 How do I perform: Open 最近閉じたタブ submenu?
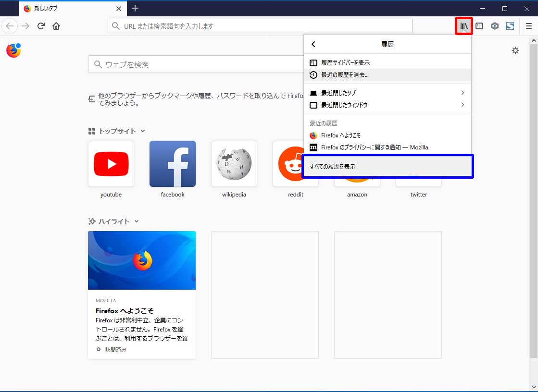388,93
